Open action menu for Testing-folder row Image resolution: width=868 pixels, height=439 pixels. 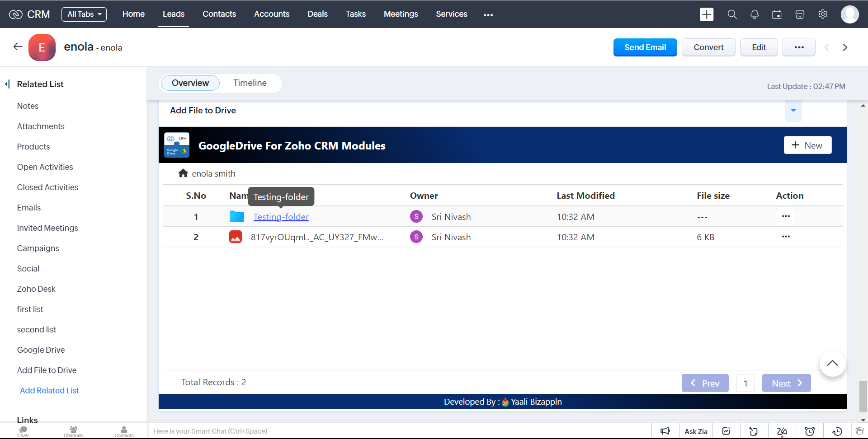pos(786,216)
